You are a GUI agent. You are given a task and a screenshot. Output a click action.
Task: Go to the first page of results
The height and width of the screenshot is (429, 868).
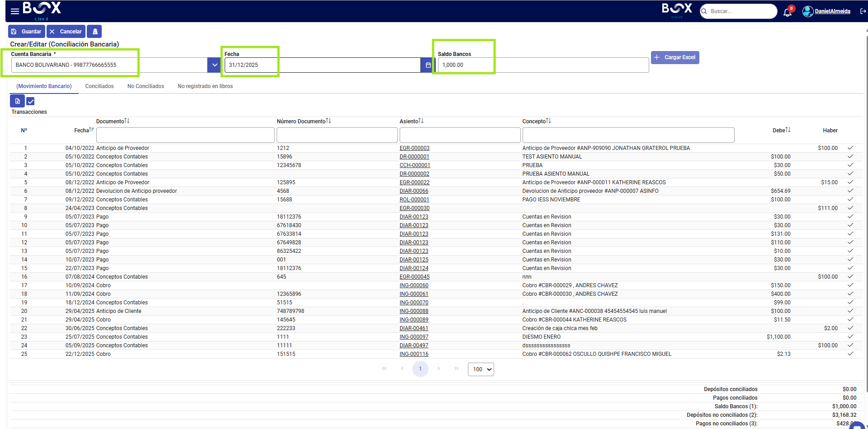(384, 369)
